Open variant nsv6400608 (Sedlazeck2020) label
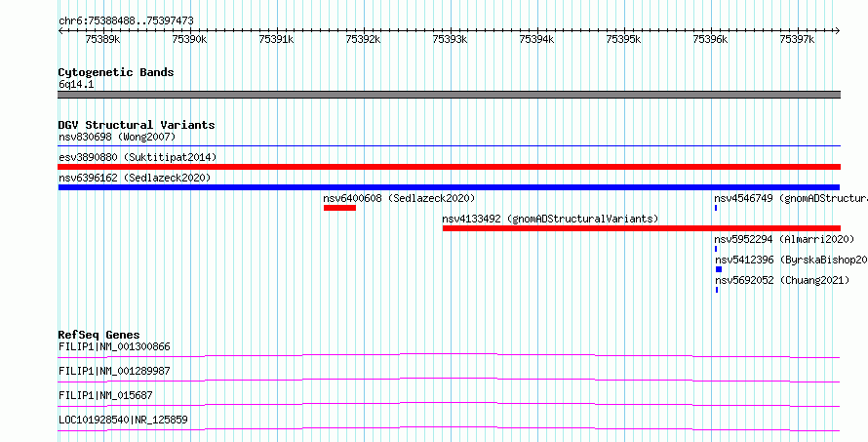The width and height of the screenshot is (868, 442). (399, 198)
